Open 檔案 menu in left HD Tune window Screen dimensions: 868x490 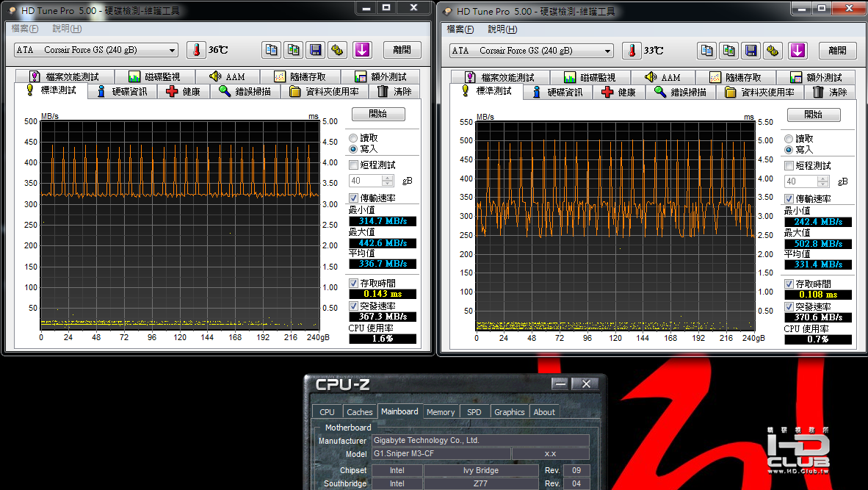[x=25, y=28]
